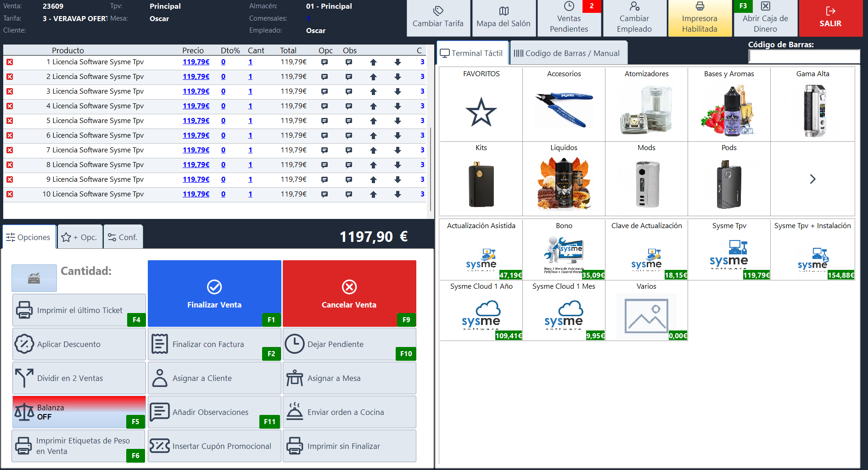Move row 6 down with arrow

coord(398,135)
